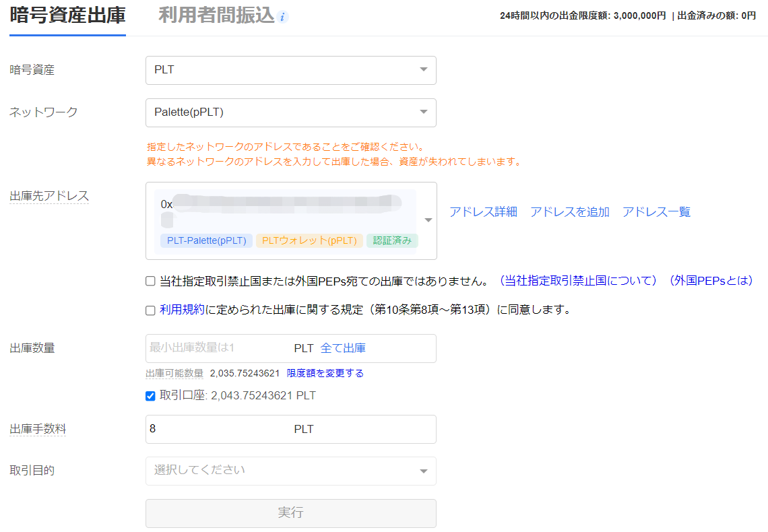Viewport: 768px width, 532px height.
Task: Switch to the 暗号資産出庫 tab
Action: coord(67,15)
